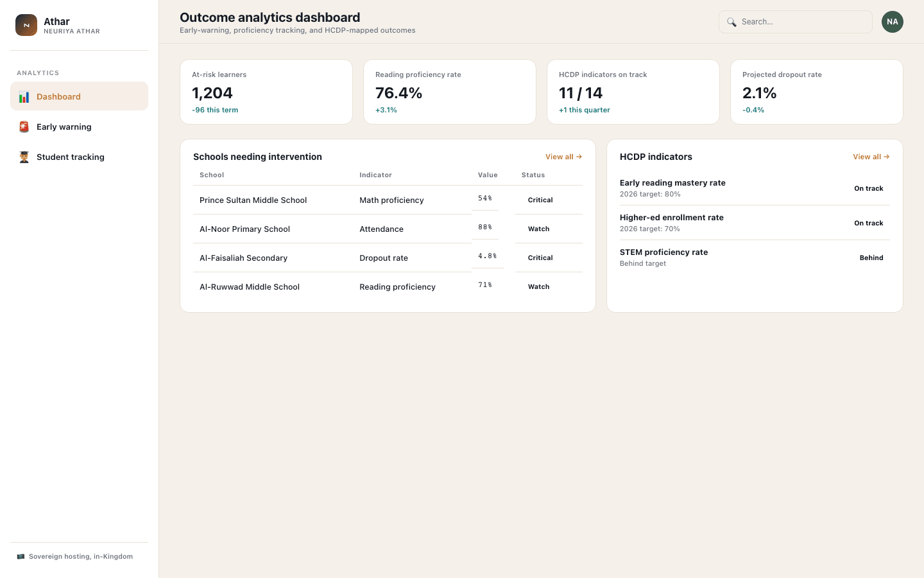
Task: View all schools needing intervention
Action: (563, 157)
